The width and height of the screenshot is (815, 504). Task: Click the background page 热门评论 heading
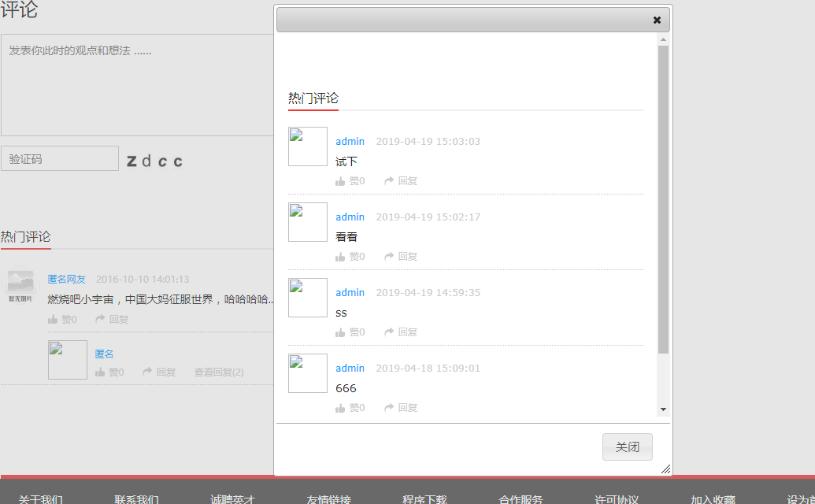25,237
